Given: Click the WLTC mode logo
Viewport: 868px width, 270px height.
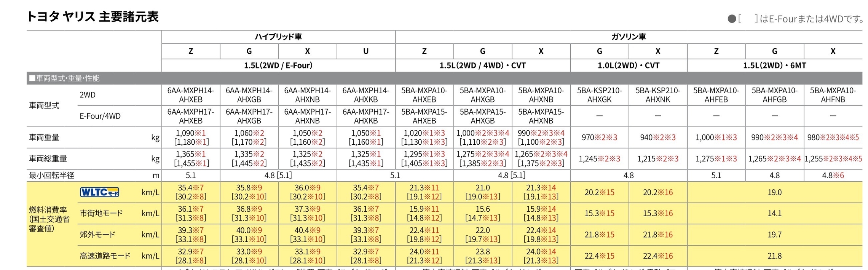Looking at the screenshot, I should (99, 192).
